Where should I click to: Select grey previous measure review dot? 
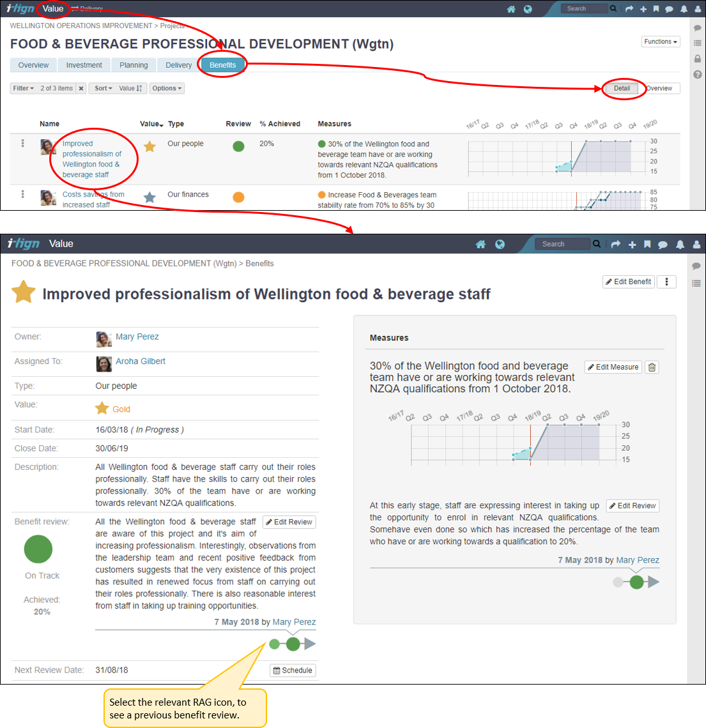pos(618,582)
